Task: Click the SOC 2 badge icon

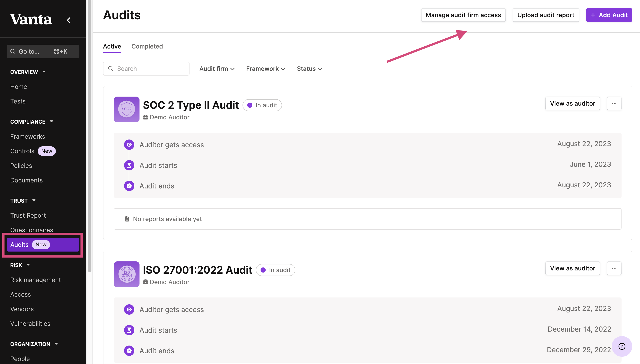Action: pos(126,109)
